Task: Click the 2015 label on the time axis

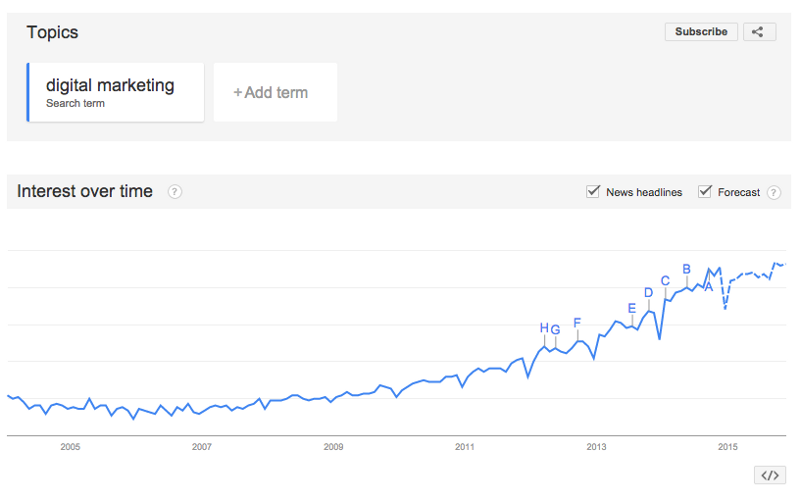Action: click(x=727, y=446)
